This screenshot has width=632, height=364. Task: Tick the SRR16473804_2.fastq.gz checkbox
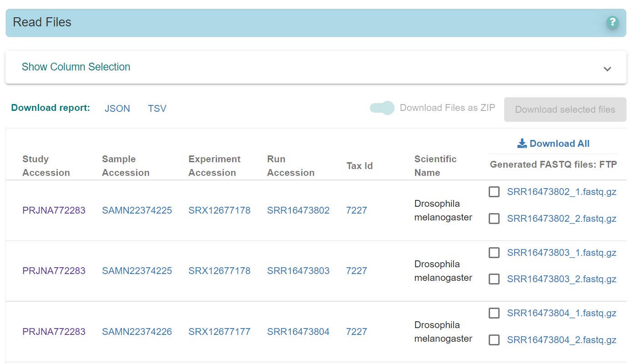(494, 340)
